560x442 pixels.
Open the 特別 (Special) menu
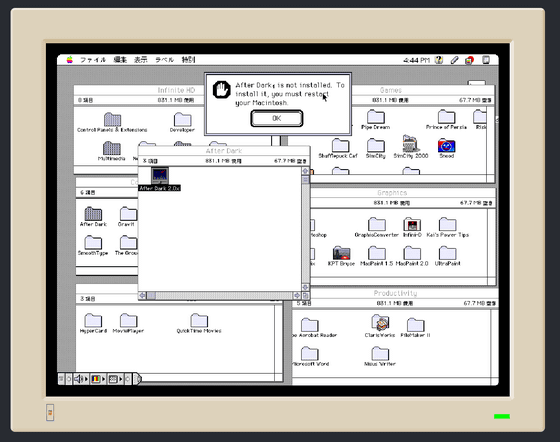tap(189, 60)
